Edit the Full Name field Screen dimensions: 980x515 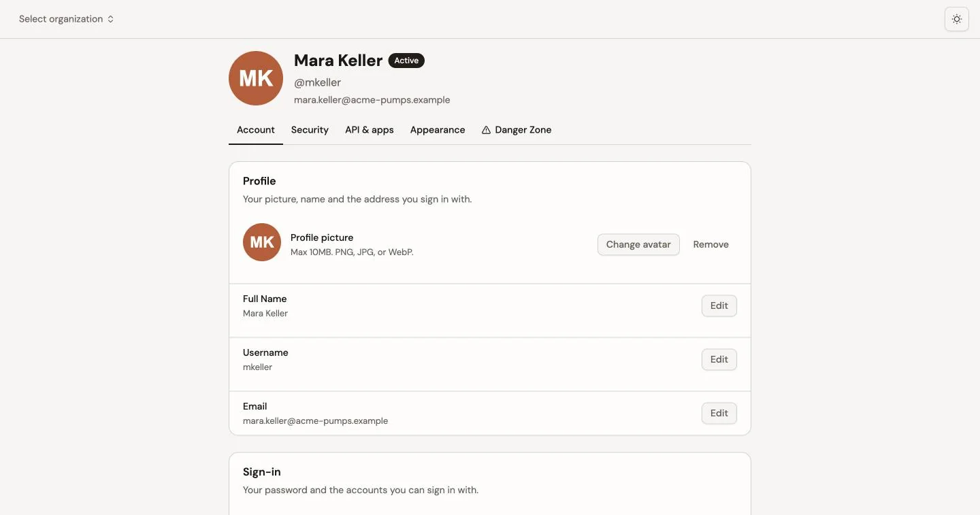(719, 305)
